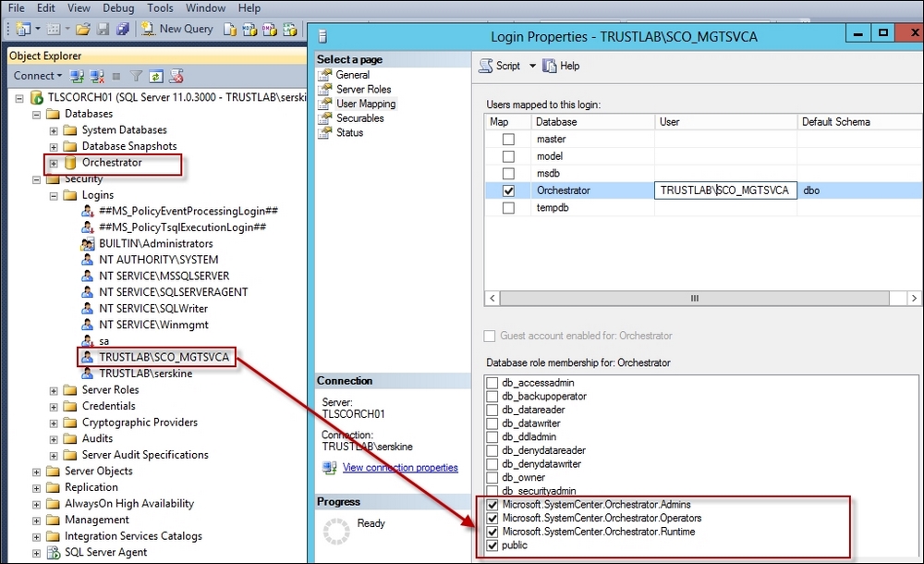Viewport: 924px width, 564px height.
Task: Uncheck Microsoft.SystemCenter.Orchestrator.Operators role
Action: 492,518
